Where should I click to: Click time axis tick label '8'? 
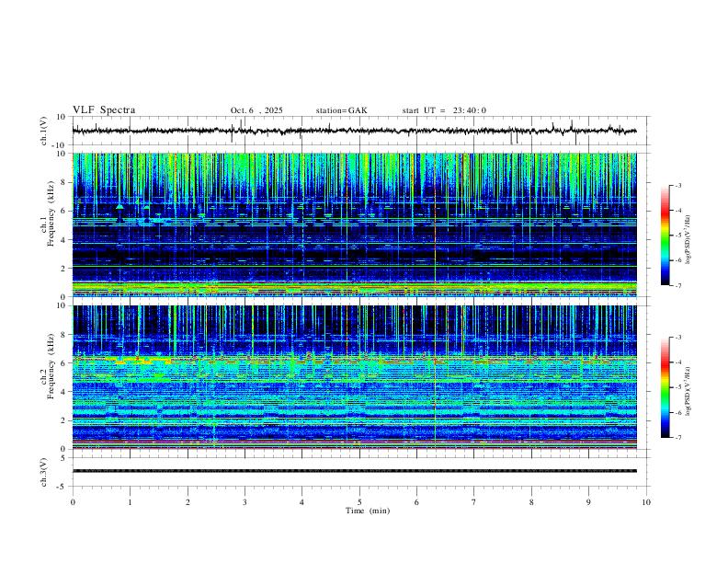pos(531,502)
